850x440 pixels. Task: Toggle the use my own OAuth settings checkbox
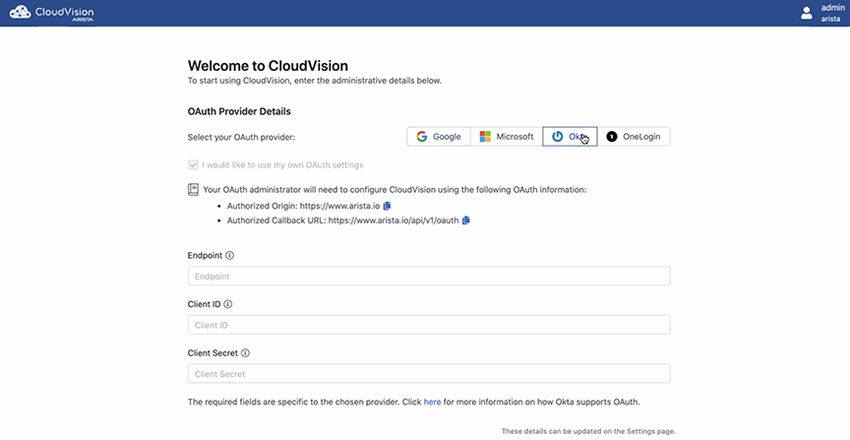192,165
